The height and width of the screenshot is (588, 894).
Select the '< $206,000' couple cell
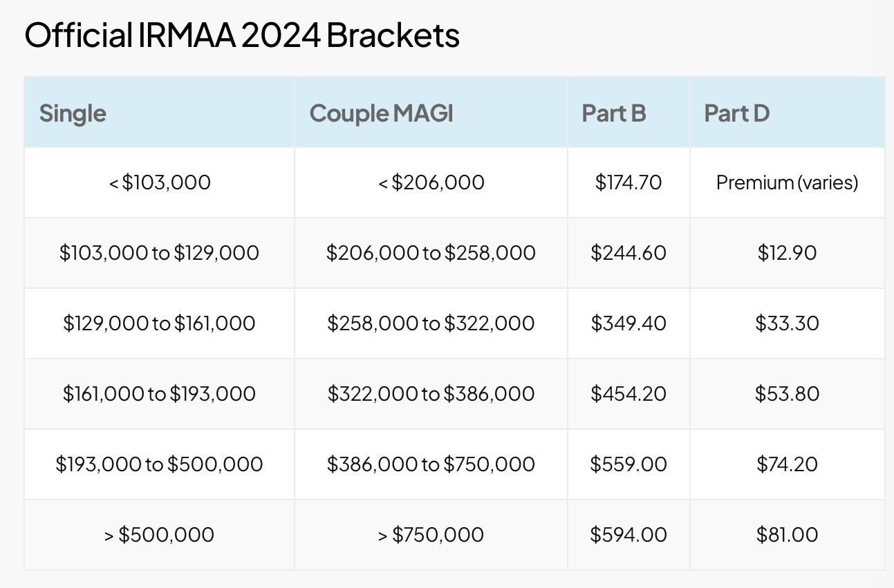(x=431, y=182)
